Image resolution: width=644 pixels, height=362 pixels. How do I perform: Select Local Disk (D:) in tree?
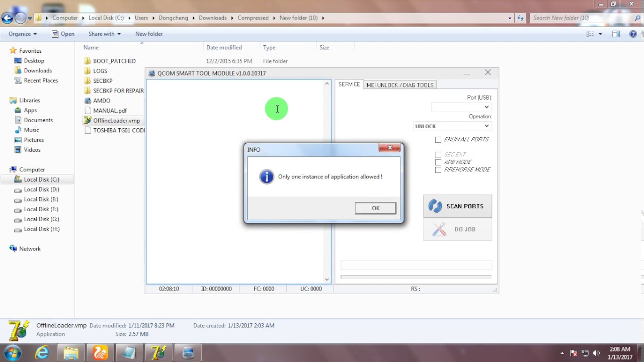pos(41,190)
